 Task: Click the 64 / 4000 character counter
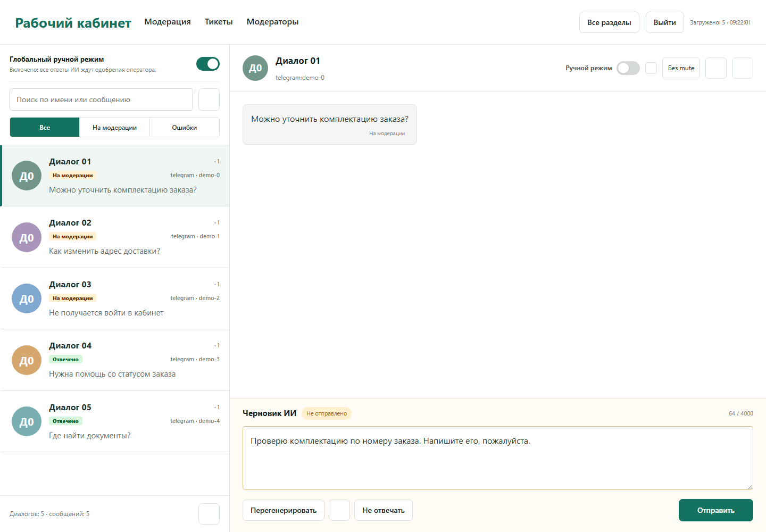741,413
